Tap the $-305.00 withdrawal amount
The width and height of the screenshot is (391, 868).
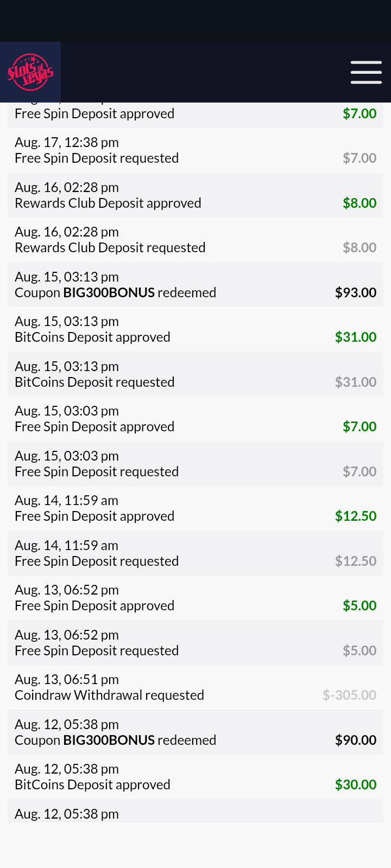tap(349, 695)
